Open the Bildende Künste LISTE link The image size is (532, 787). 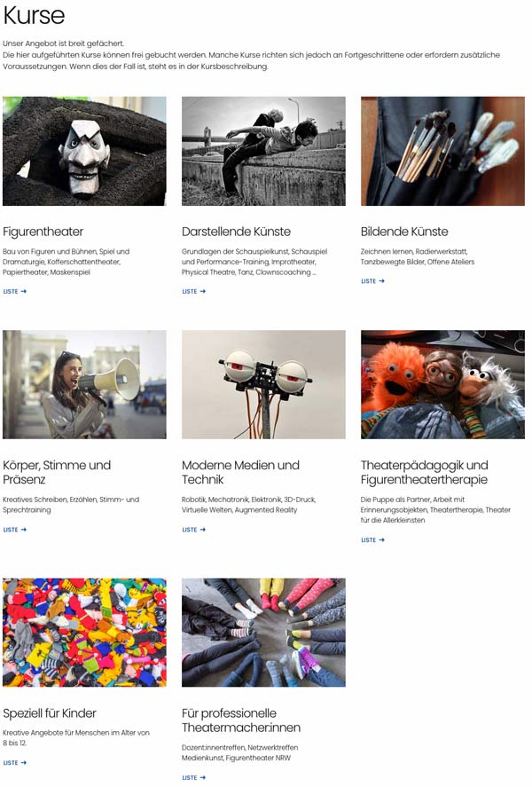372,281
